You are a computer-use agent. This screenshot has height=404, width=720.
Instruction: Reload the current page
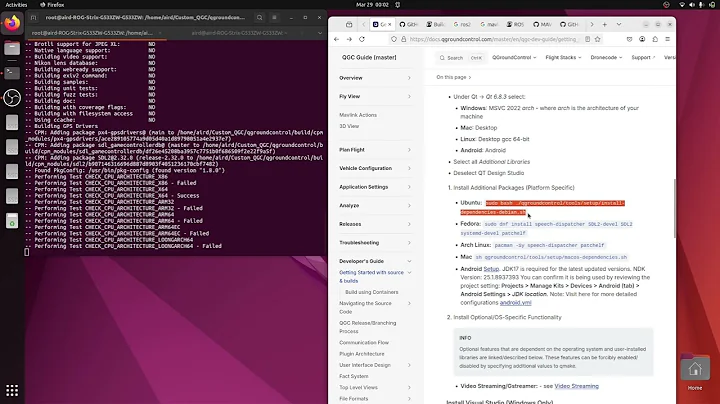coord(362,39)
